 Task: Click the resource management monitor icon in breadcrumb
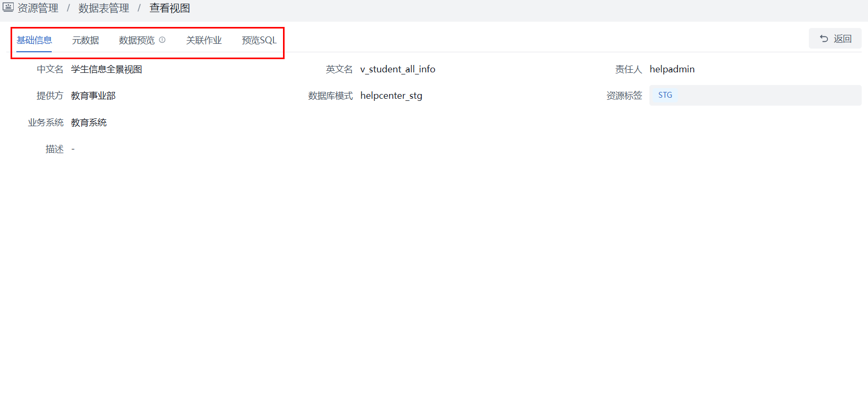click(8, 7)
